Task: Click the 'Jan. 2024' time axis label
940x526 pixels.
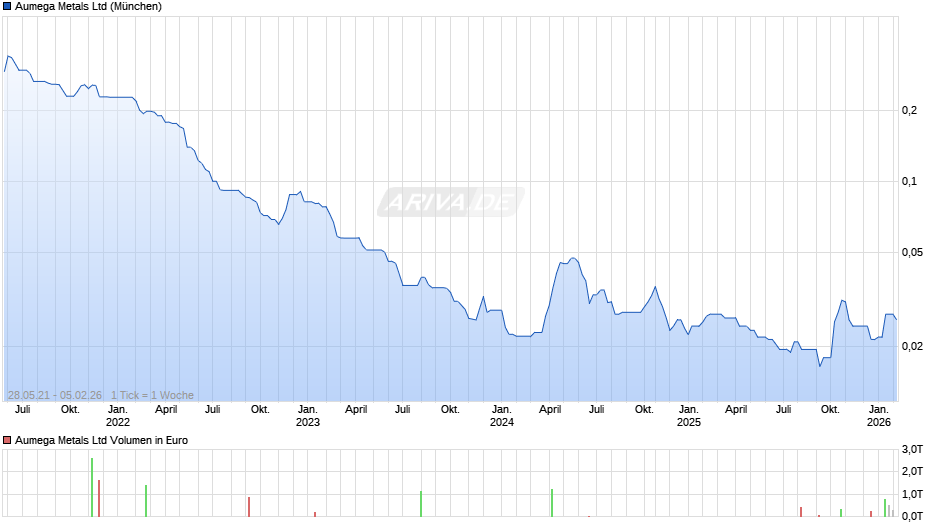Action: click(x=502, y=416)
